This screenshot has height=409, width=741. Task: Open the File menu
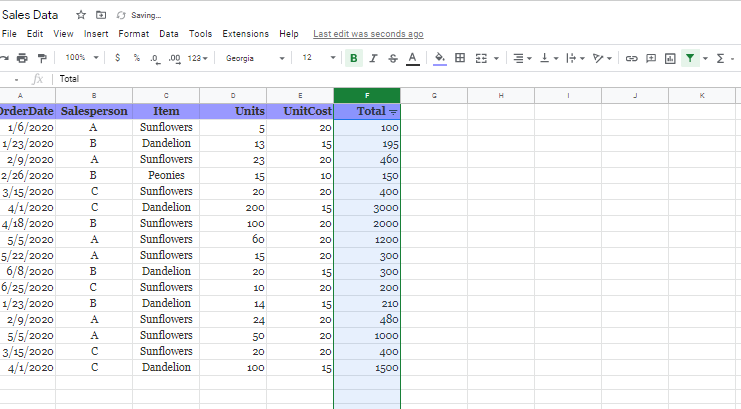[x=9, y=34]
